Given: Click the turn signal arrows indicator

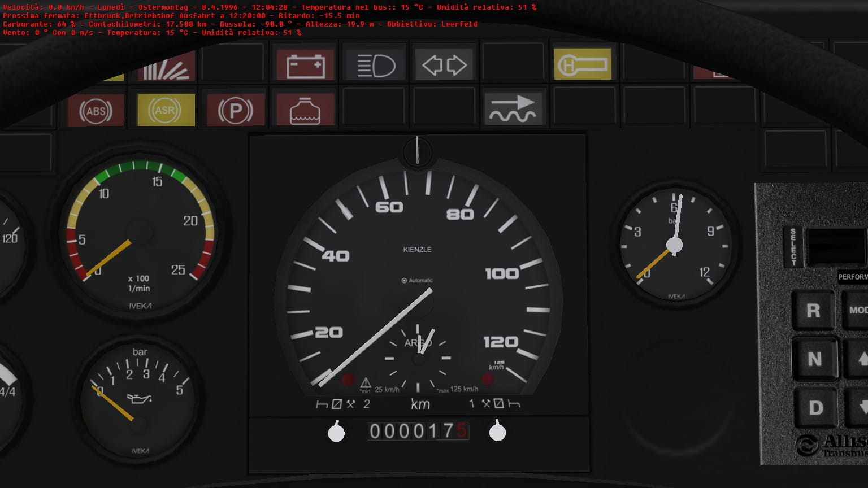Looking at the screenshot, I should tap(444, 66).
